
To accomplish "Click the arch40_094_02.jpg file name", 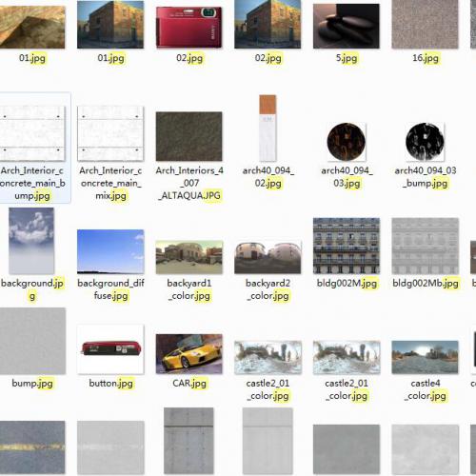I will point(268,177).
